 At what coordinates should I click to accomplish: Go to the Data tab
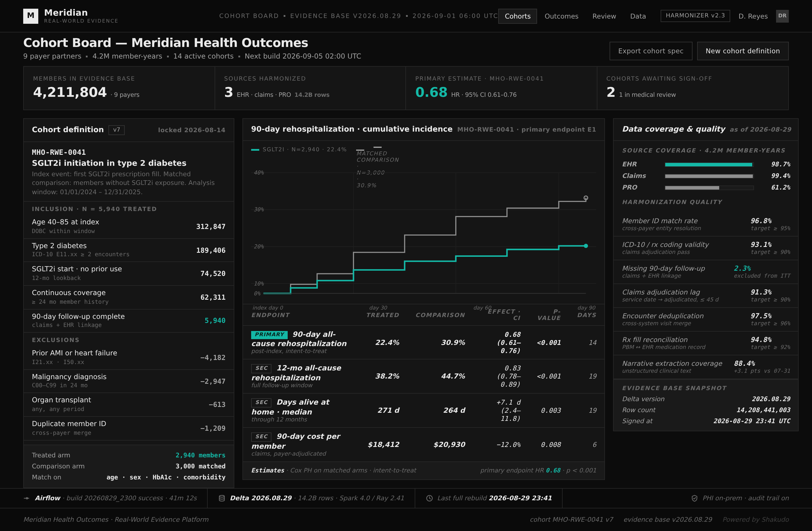coord(638,16)
